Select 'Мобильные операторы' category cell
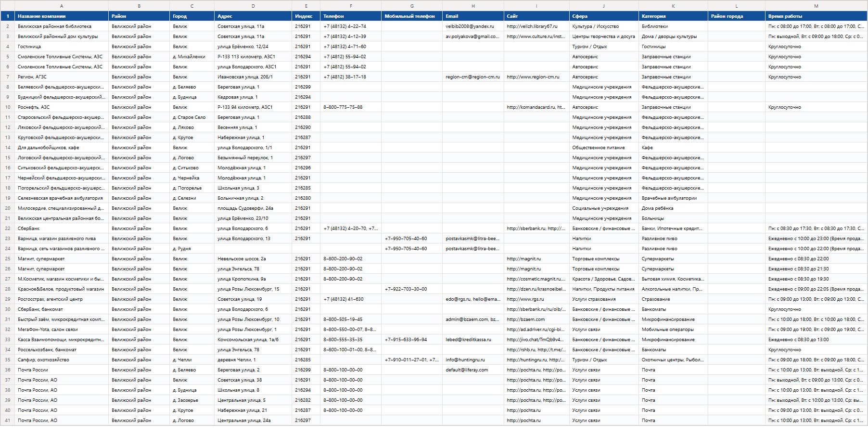Image resolution: width=868 pixels, height=434 pixels. pos(673,330)
